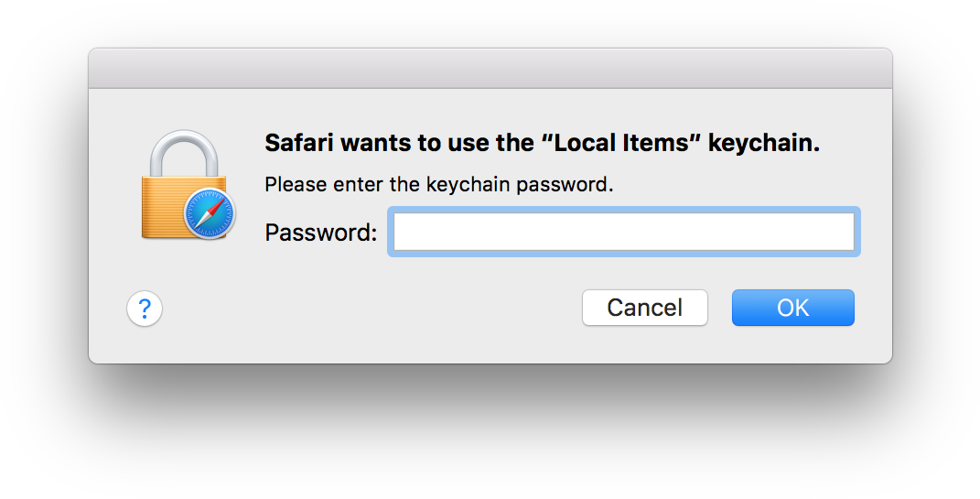This screenshot has width=980, height=499.
Task: Click the silver shackle of the padlock
Action: (x=185, y=155)
